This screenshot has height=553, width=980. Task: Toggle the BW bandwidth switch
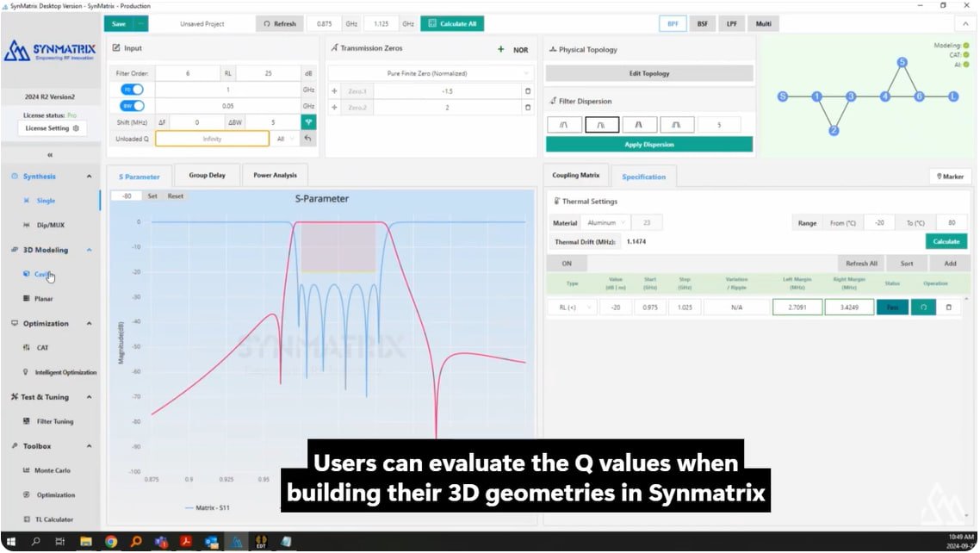pyautogui.click(x=132, y=106)
